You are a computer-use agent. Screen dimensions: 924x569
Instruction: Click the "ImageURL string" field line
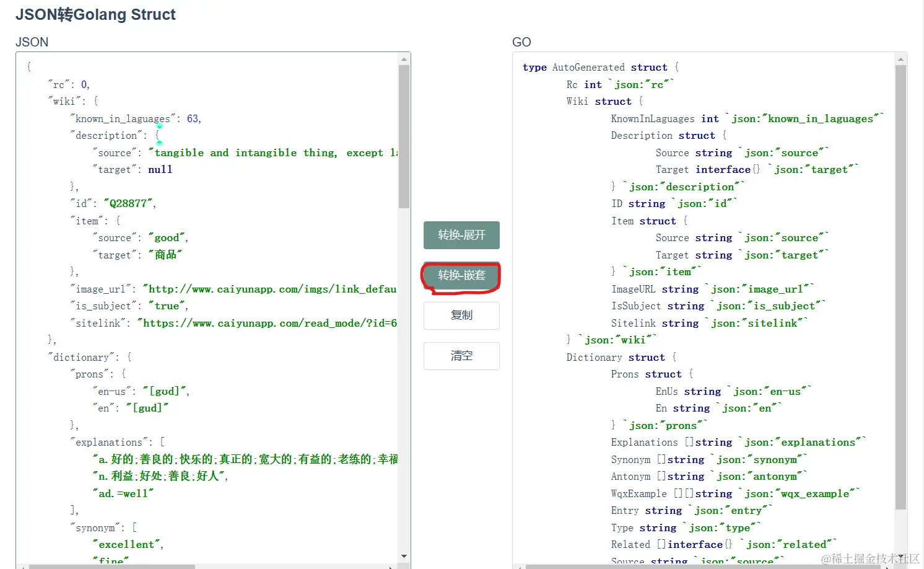click(x=713, y=289)
